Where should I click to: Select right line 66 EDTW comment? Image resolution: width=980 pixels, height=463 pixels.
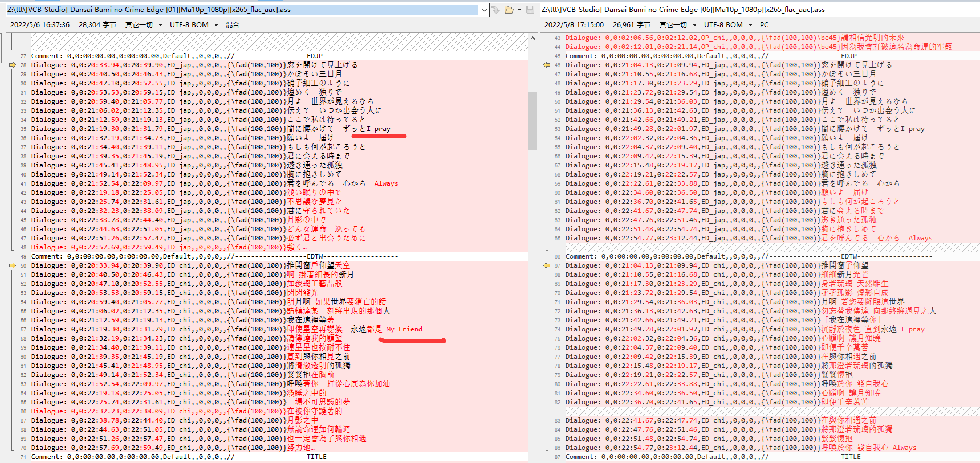pos(772,256)
